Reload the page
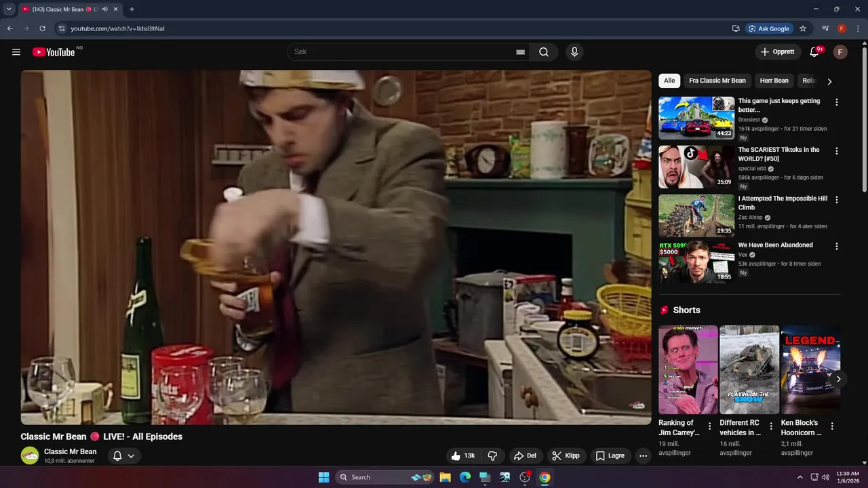The height and width of the screenshot is (488, 868). coord(42,28)
